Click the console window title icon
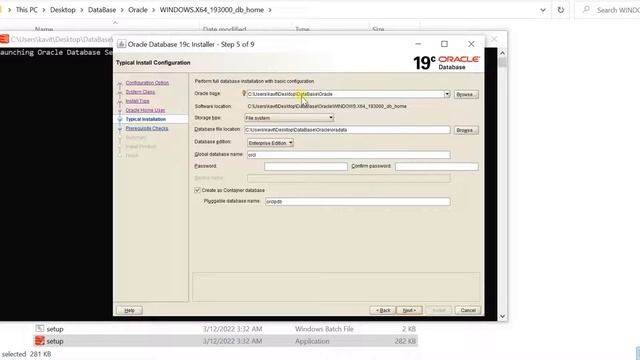Viewport: 640px width, 360px height. point(4,39)
